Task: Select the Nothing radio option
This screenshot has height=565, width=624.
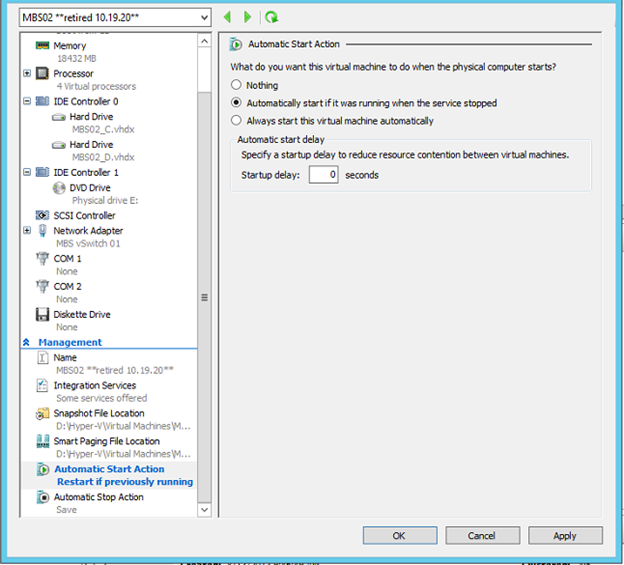Action: [x=237, y=86]
